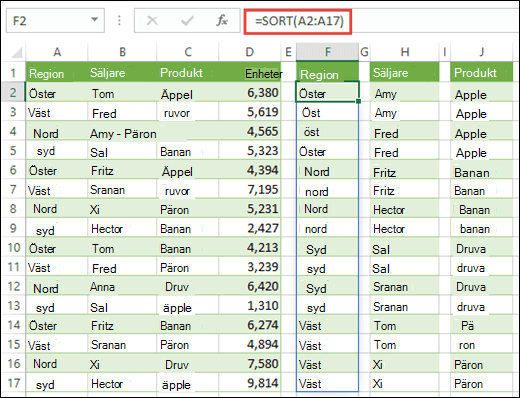
Task: Click äpple in row 13
Action: 177,308
